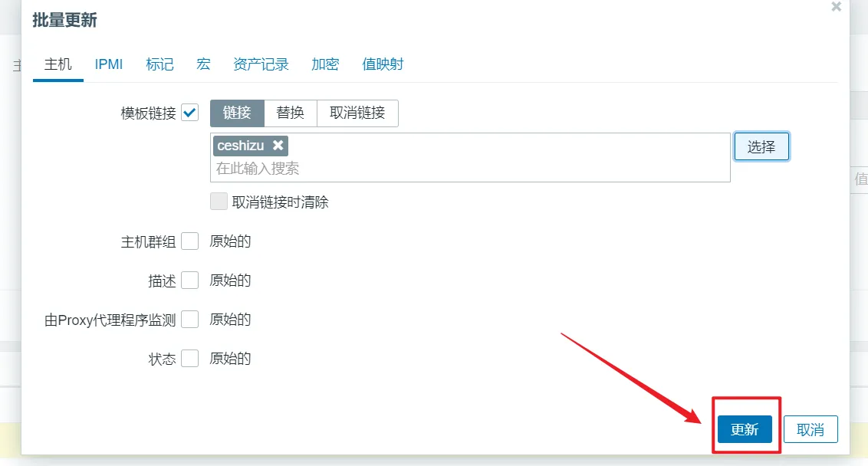Viewport: 868px width, 466px height.
Task: Select the 链接 mode option
Action: click(237, 113)
